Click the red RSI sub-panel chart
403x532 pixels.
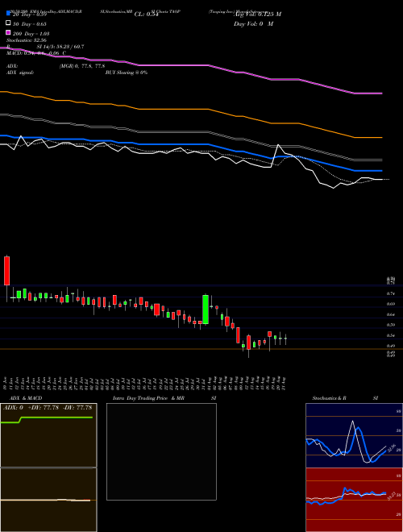click(x=354, y=500)
